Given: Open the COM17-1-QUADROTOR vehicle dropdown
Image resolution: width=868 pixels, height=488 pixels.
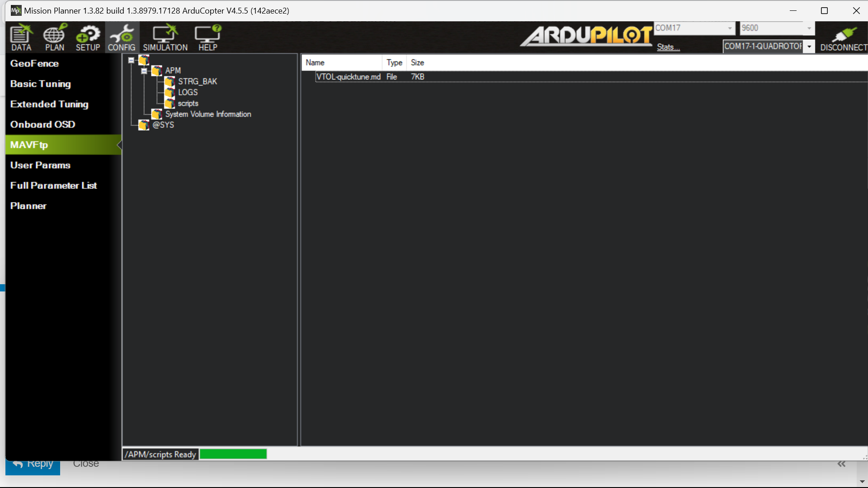Looking at the screenshot, I should pyautogui.click(x=809, y=47).
